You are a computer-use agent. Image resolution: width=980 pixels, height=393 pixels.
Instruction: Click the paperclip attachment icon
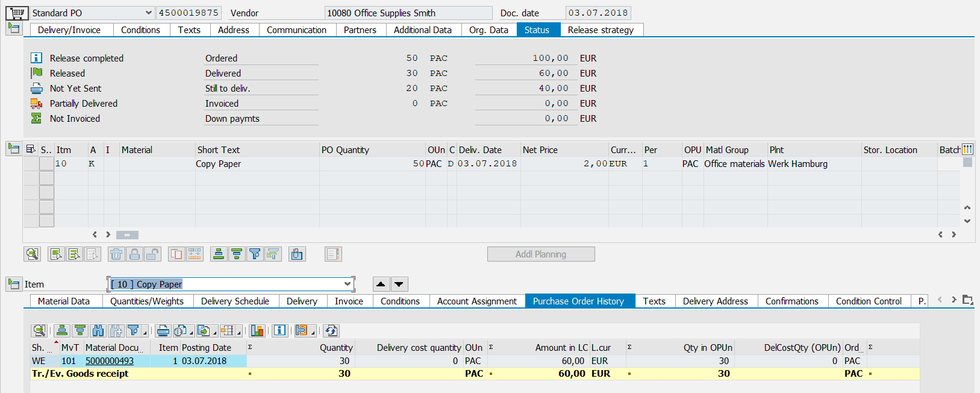pos(297,254)
